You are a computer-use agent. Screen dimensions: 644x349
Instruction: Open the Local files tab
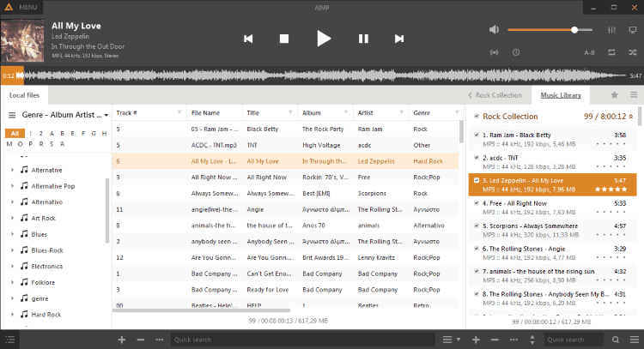coord(25,95)
